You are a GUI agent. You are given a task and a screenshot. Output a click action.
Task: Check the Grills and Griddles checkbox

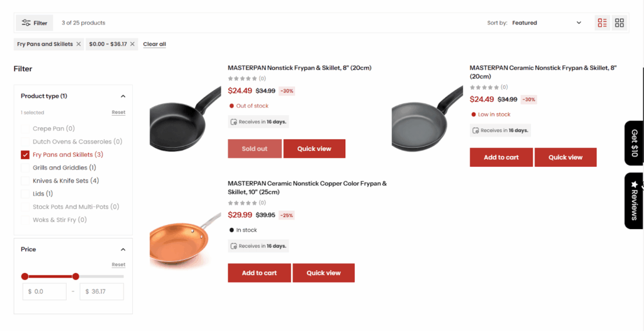tap(25, 168)
